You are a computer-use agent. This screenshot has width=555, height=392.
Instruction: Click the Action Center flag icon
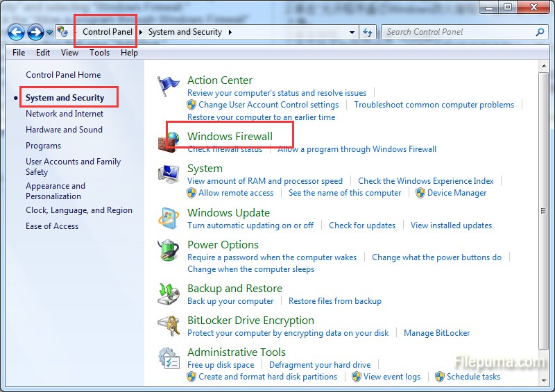pos(169,87)
